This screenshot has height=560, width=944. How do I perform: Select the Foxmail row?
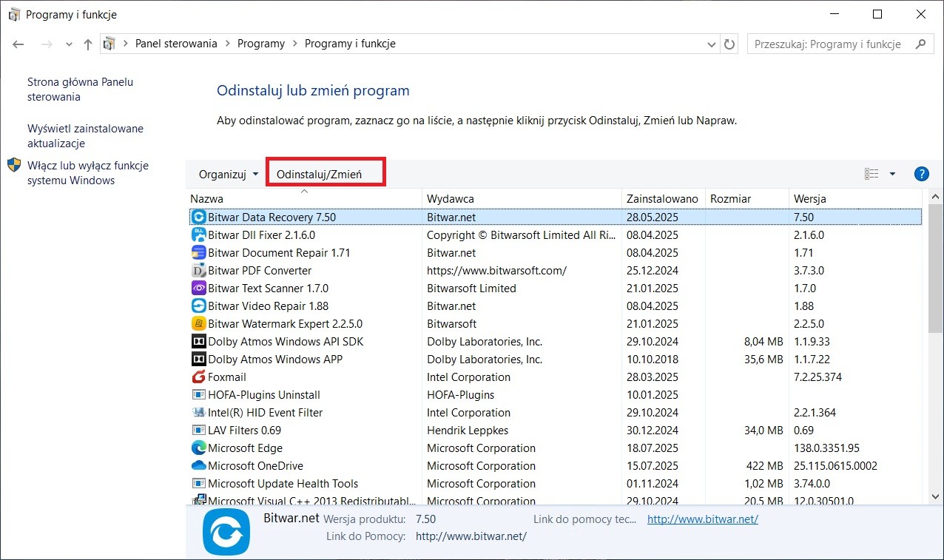(x=556, y=377)
